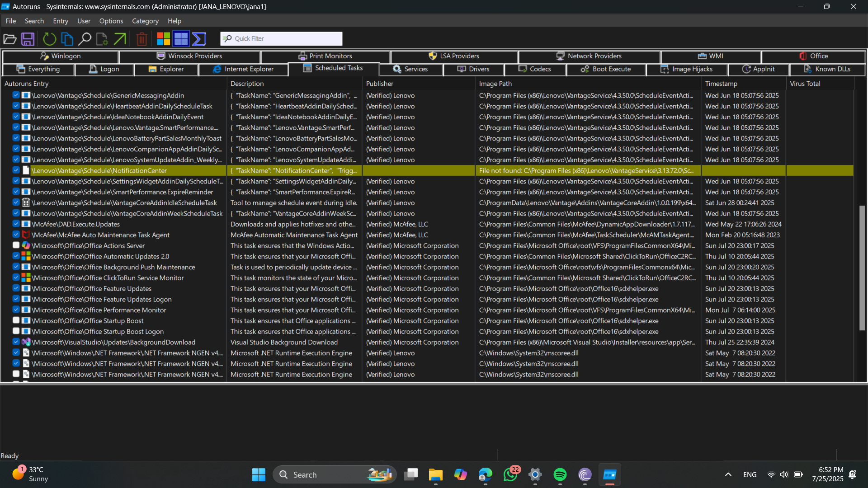The image size is (868, 488).
Task: Open the Options menu
Action: pos(111,21)
